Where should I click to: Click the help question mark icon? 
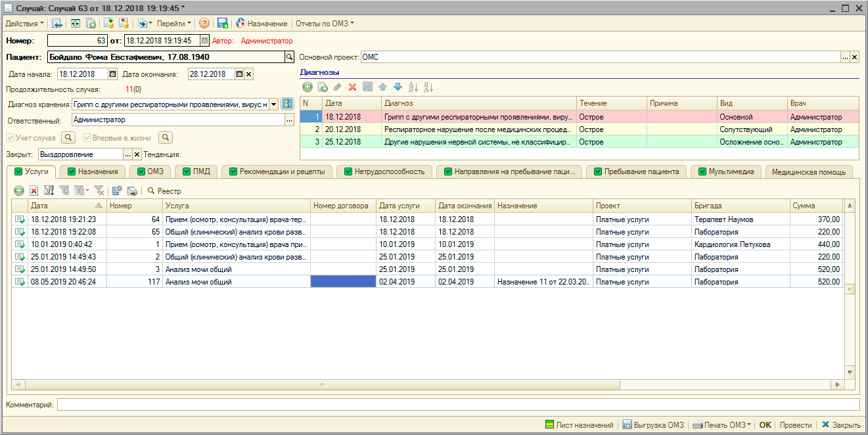pyautogui.click(x=204, y=23)
